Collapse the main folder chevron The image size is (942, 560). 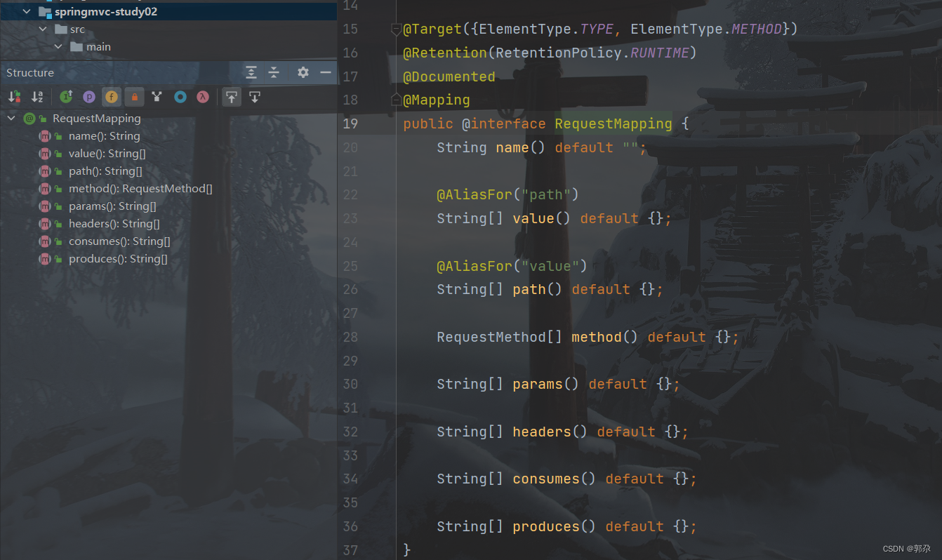click(x=58, y=46)
